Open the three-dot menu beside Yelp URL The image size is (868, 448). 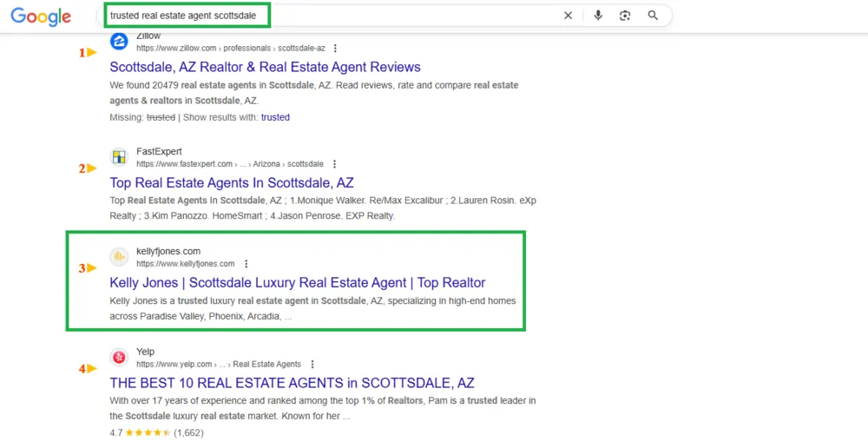[312, 365]
